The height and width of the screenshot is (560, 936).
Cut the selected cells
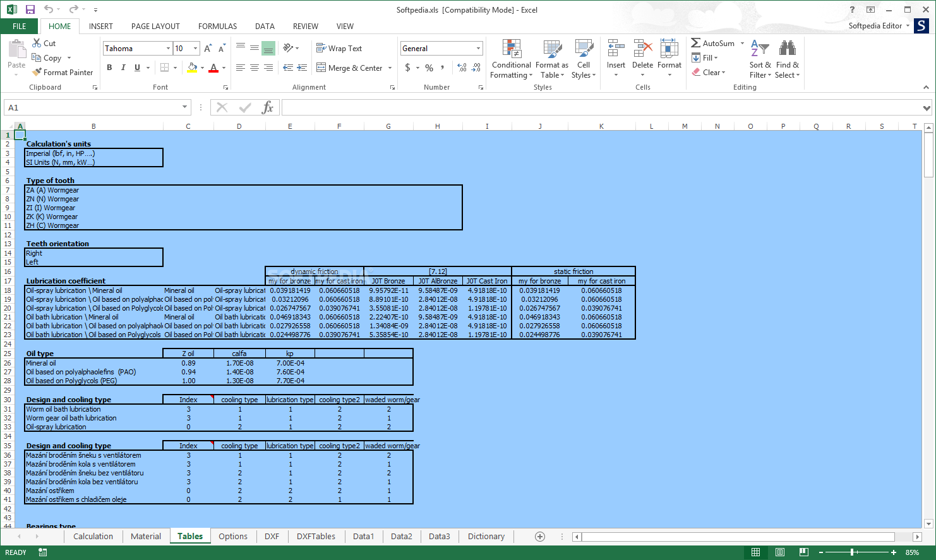44,43
